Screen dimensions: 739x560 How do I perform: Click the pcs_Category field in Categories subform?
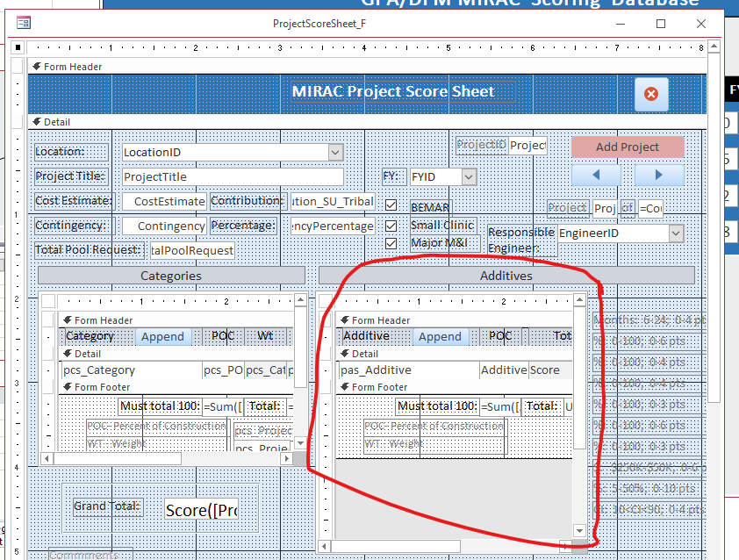point(131,370)
